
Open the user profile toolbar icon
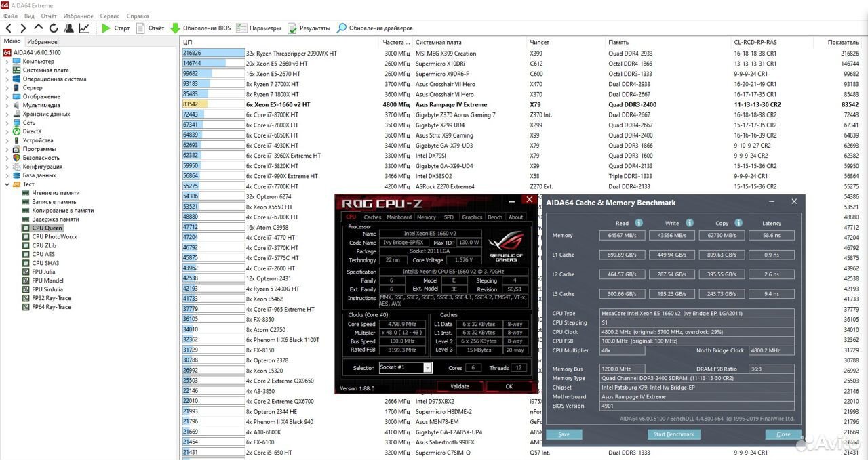(x=68, y=28)
